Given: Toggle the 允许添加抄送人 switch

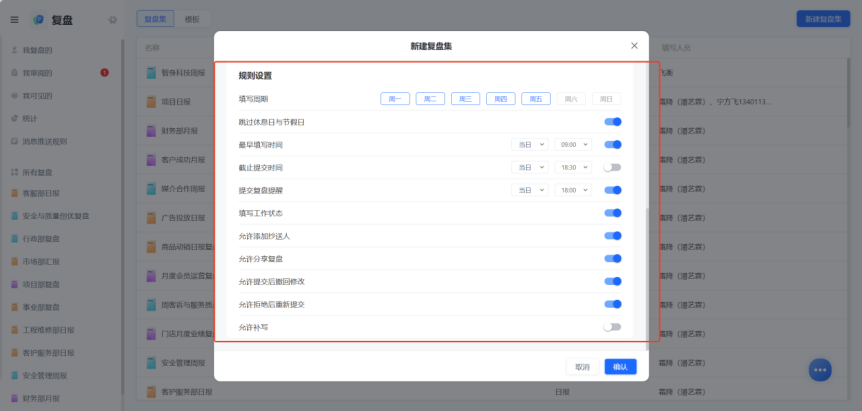Looking at the screenshot, I should pos(612,236).
